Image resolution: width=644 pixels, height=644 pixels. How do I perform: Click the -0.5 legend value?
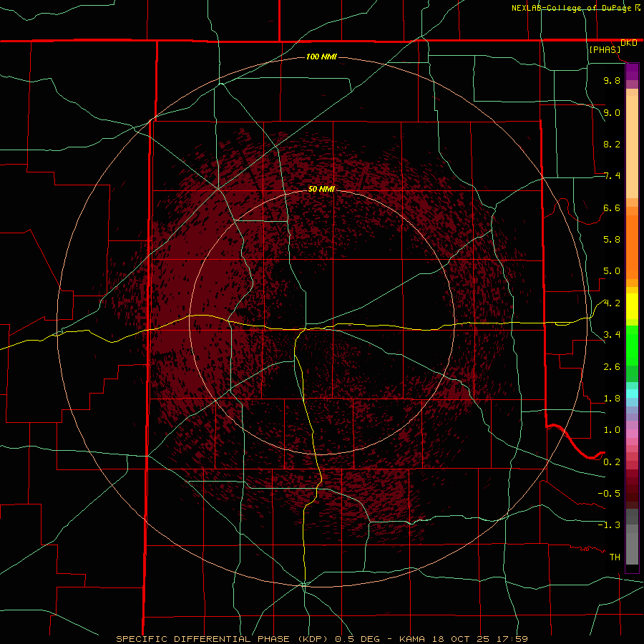(609, 494)
